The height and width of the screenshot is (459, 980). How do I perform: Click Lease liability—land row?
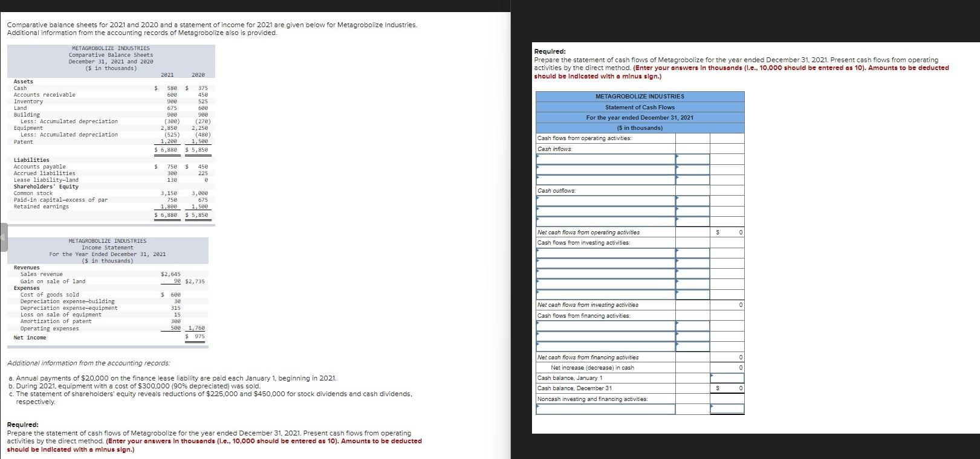pyautogui.click(x=111, y=180)
